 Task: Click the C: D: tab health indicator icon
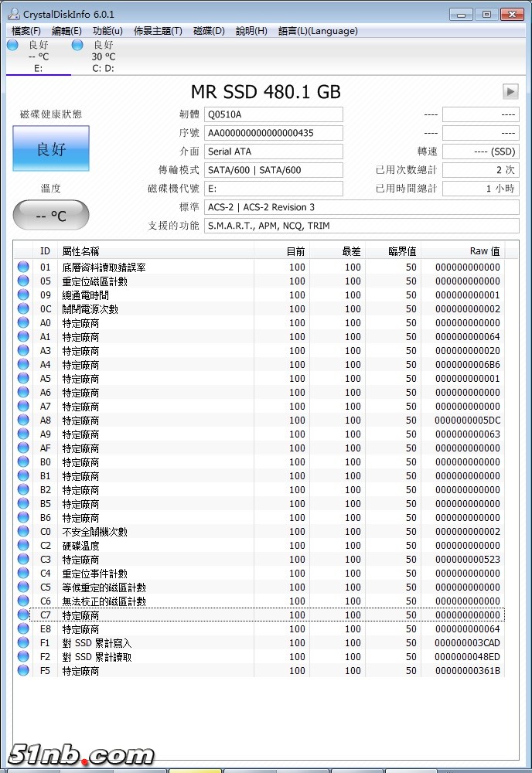[x=77, y=45]
